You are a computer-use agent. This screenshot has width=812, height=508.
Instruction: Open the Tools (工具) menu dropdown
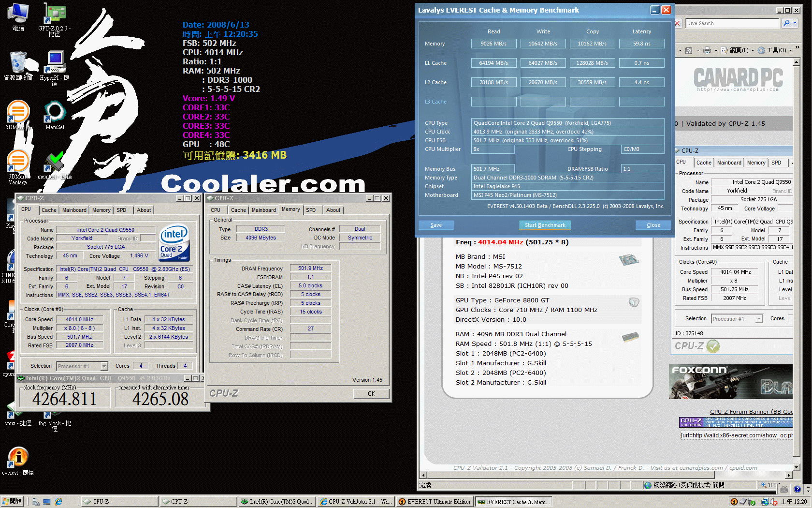tap(775, 50)
